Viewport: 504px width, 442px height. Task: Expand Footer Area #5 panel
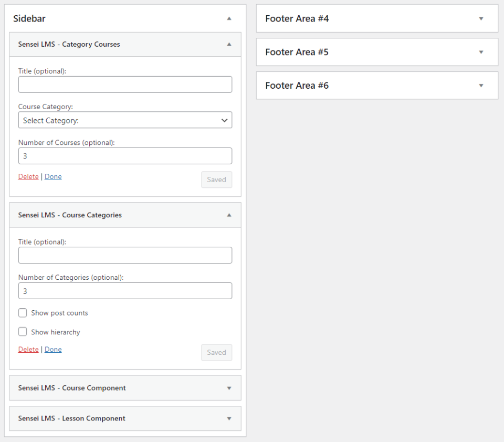coord(481,52)
